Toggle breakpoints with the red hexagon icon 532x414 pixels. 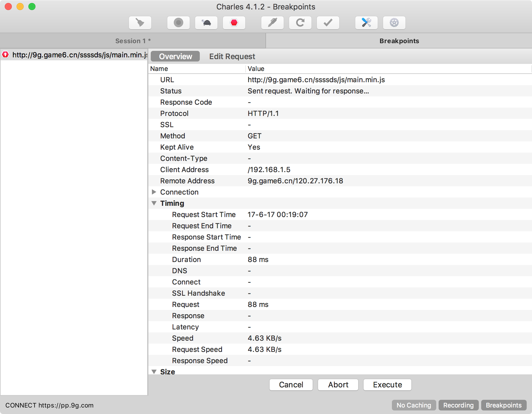pyautogui.click(x=234, y=23)
